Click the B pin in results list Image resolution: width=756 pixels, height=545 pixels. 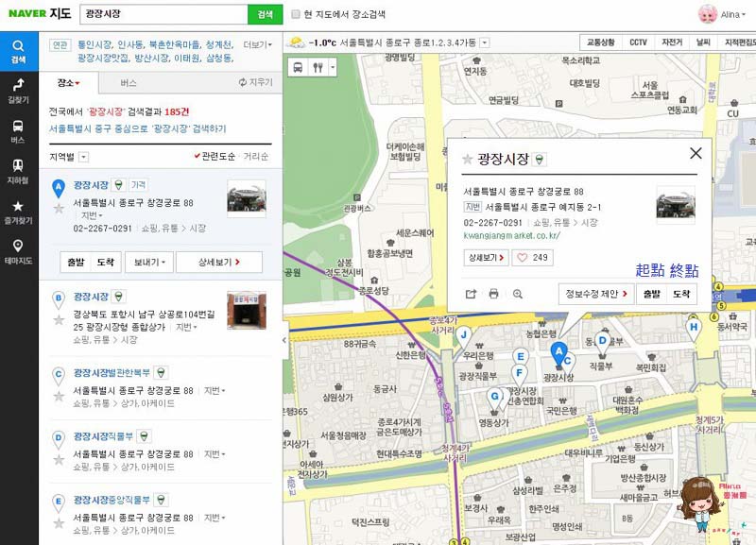(x=59, y=299)
